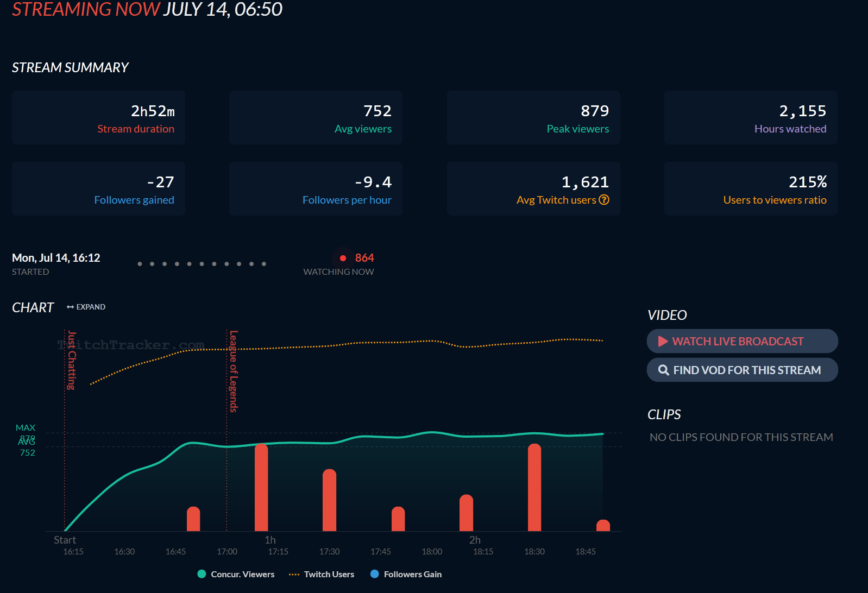868x593 pixels.
Task: Click the expand arrows icon beside CHART
Action: coord(70,307)
